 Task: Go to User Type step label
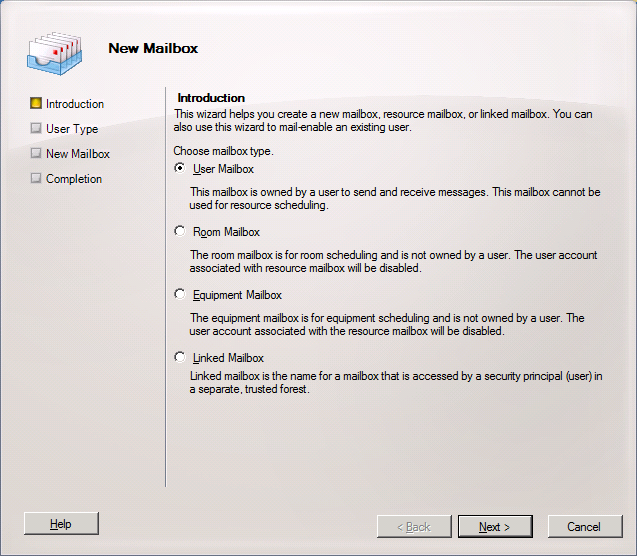(72, 129)
